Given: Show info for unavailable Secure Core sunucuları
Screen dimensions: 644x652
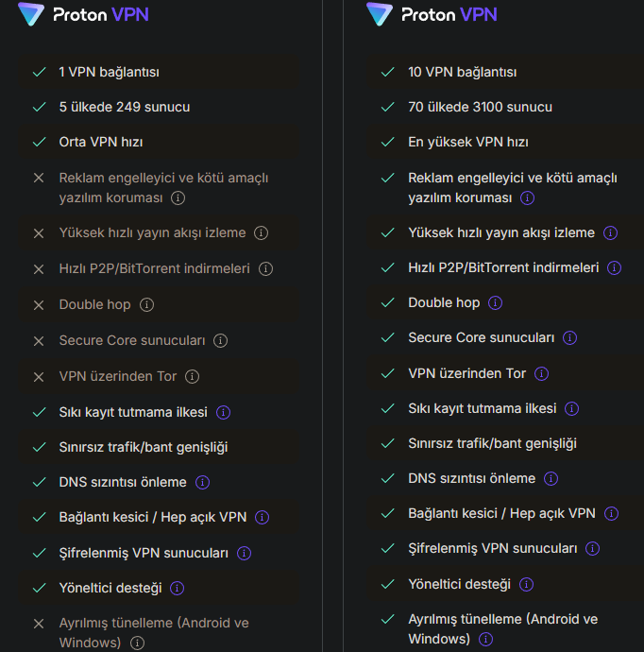Looking at the screenshot, I should tap(220, 340).
